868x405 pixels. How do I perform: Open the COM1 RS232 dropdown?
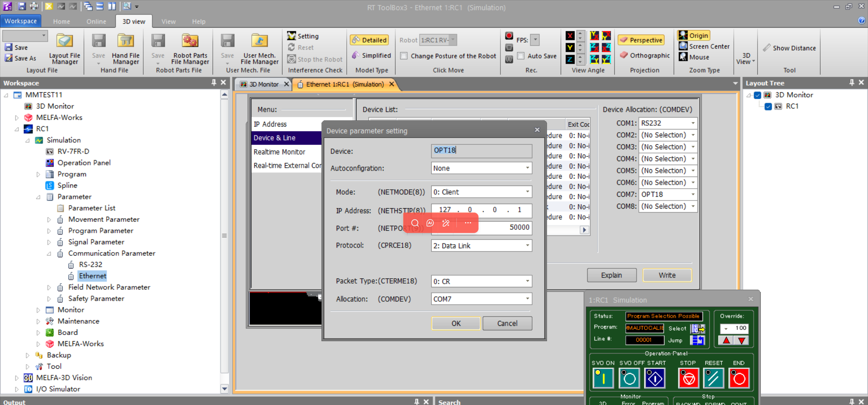693,123
